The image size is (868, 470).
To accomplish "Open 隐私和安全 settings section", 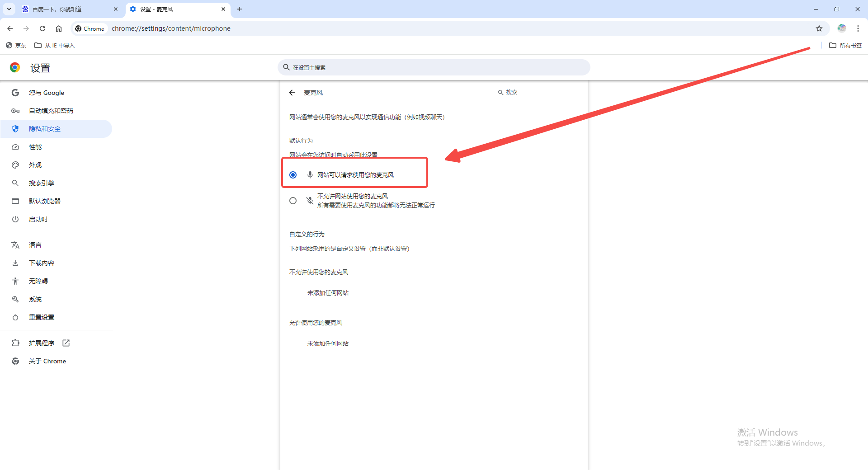I will pos(57,129).
